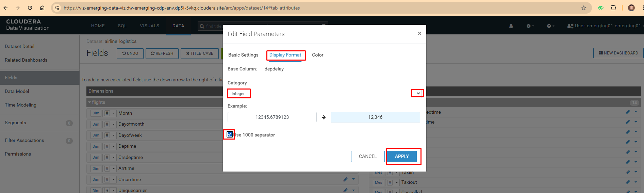Click the UNDO button

130,53
